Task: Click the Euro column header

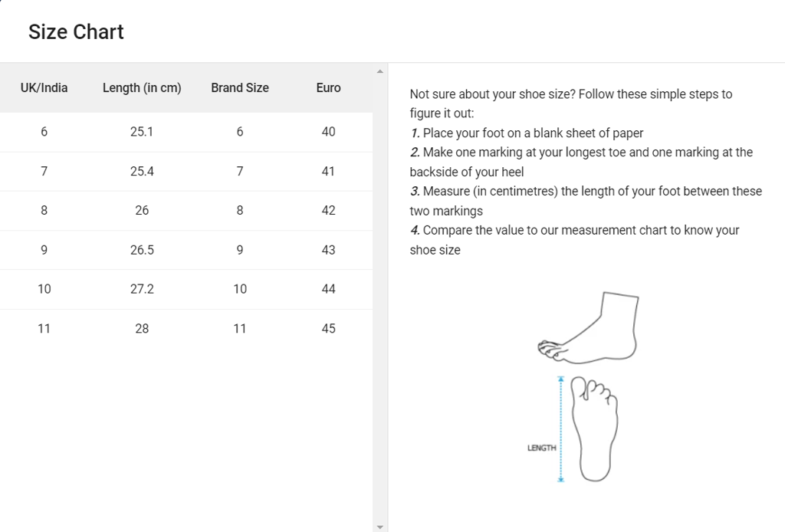Action: coord(328,88)
